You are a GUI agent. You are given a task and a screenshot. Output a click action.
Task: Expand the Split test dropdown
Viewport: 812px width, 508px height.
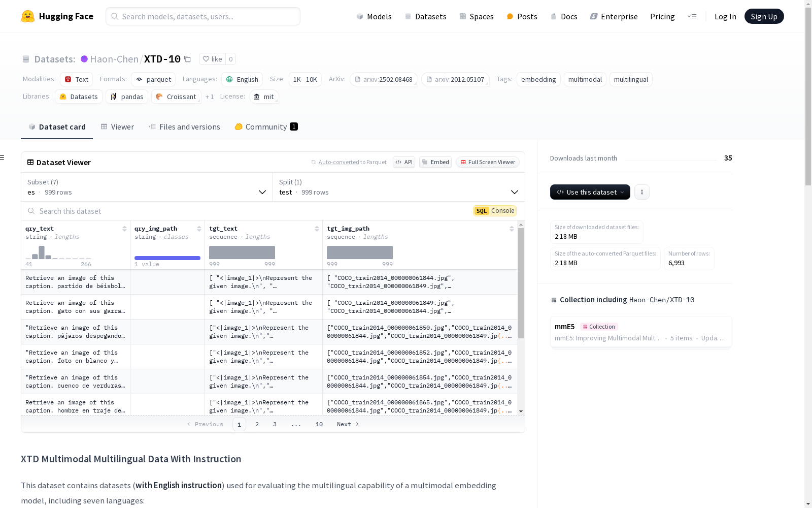(x=399, y=187)
